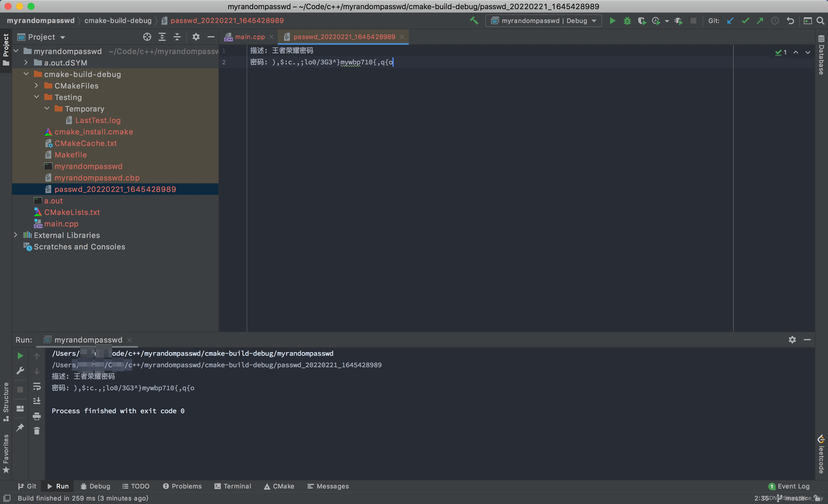Open CMakeLists.txt in the project tree
828x504 pixels.
pyautogui.click(x=72, y=212)
